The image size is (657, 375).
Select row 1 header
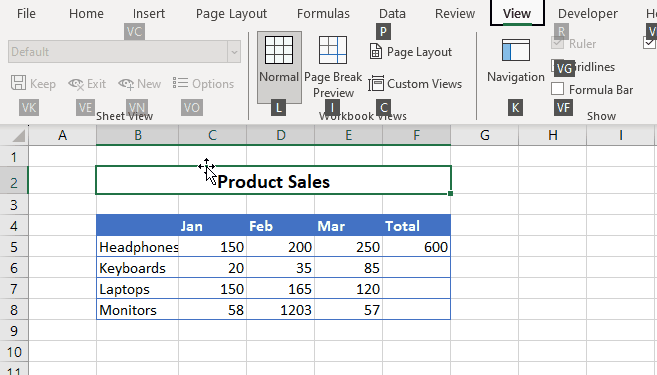point(14,157)
